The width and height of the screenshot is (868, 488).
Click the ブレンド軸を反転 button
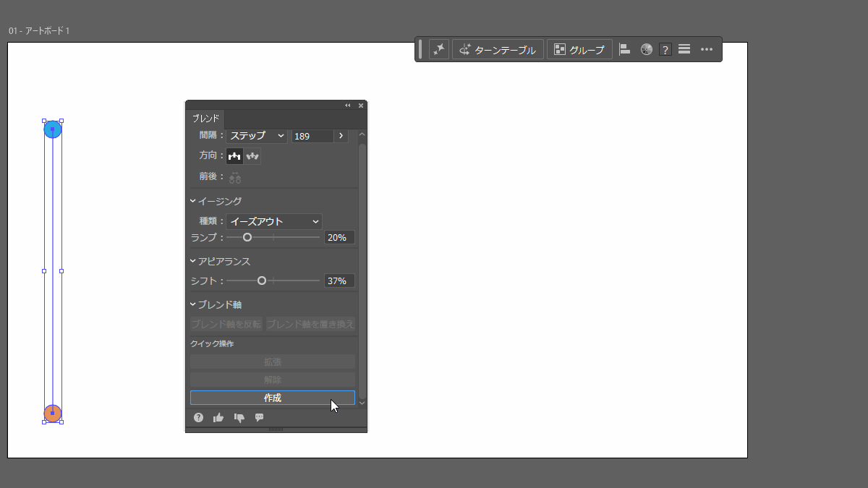pos(226,325)
